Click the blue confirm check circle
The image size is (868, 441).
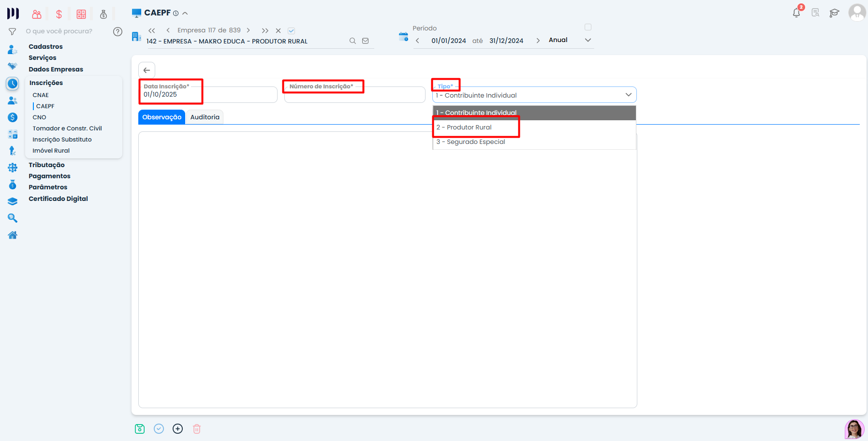point(159,429)
